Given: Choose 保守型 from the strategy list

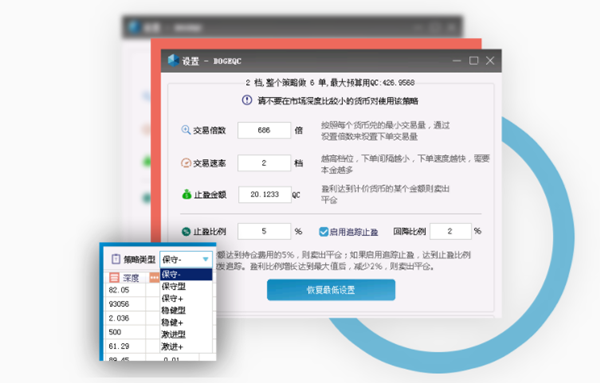Looking at the screenshot, I should pyautogui.click(x=186, y=286).
